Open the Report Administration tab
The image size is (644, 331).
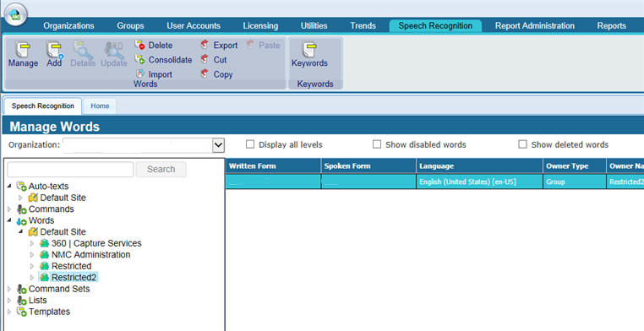click(535, 26)
